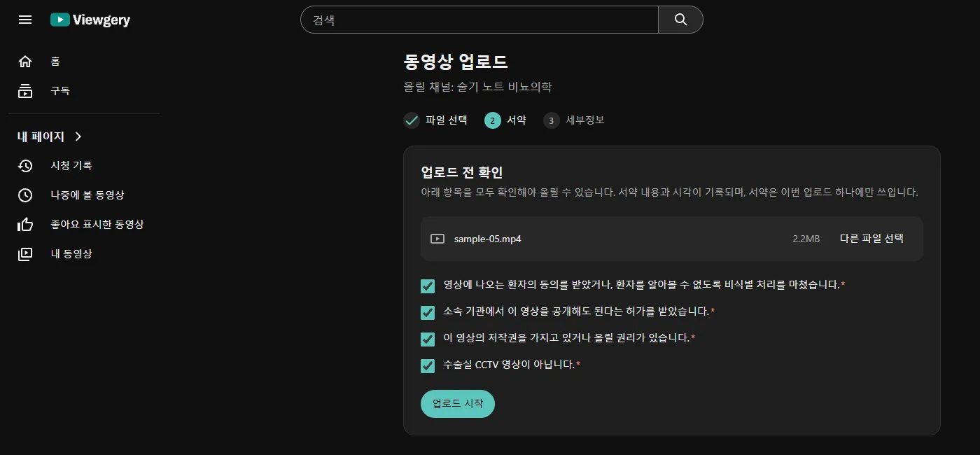Click the home icon
The height and width of the screenshot is (455, 980).
(x=25, y=62)
